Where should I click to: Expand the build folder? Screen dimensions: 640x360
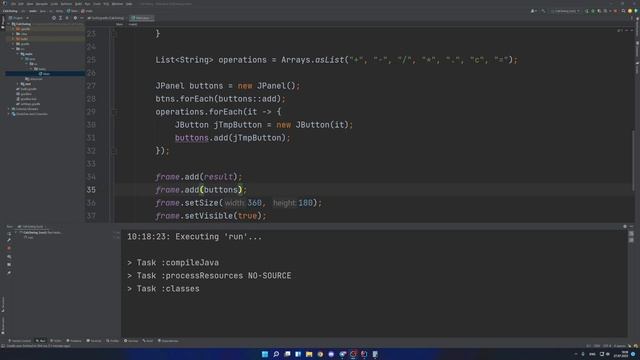pyautogui.click(x=13, y=39)
